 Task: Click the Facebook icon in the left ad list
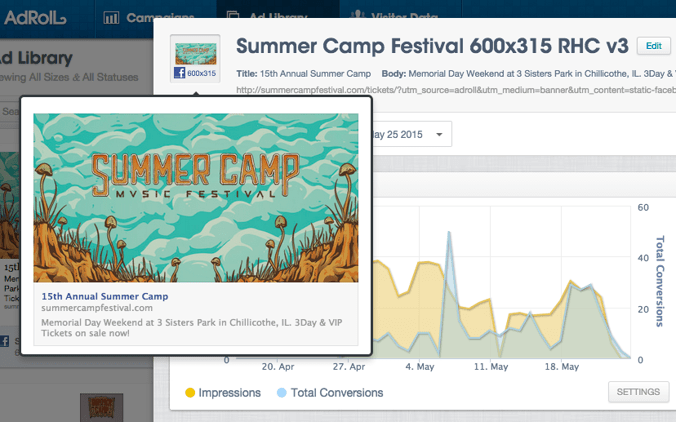(x=4, y=341)
